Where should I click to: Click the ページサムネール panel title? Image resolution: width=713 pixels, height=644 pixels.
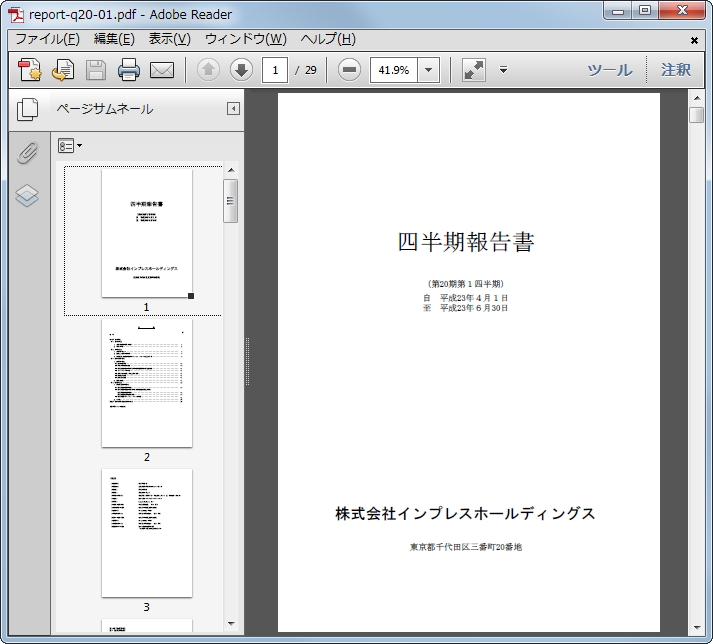click(105, 109)
